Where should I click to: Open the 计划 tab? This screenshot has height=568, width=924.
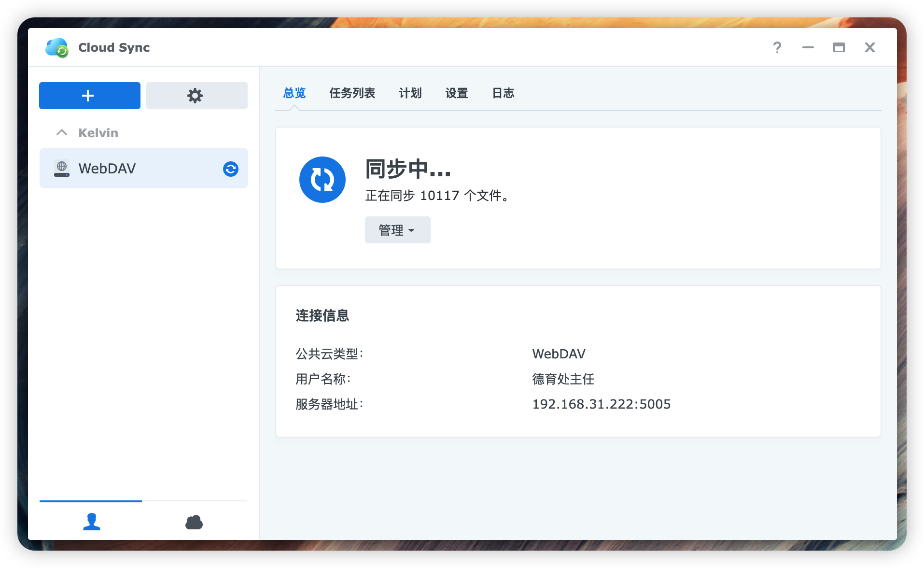coord(410,93)
